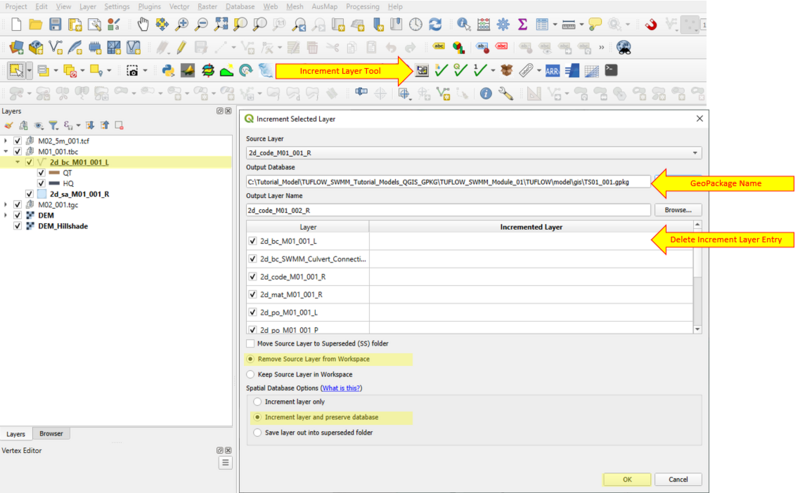This screenshot has width=800, height=493.
Task: Click the wrench settings icon
Action: (x=506, y=93)
